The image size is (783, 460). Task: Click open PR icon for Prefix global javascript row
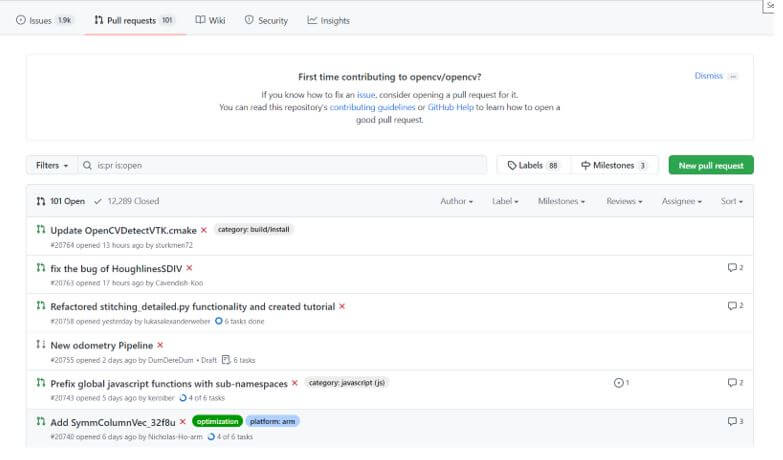pos(41,383)
